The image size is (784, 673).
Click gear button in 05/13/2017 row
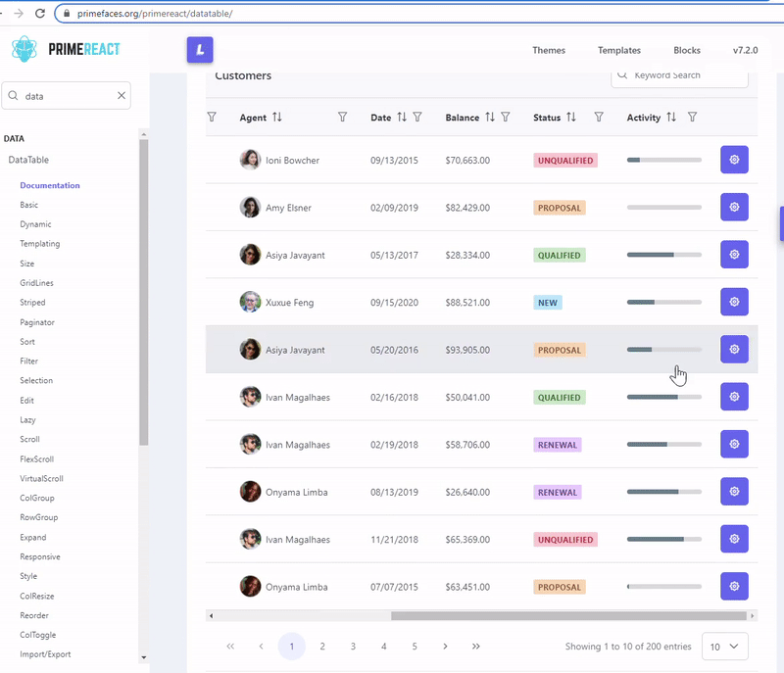coord(734,255)
